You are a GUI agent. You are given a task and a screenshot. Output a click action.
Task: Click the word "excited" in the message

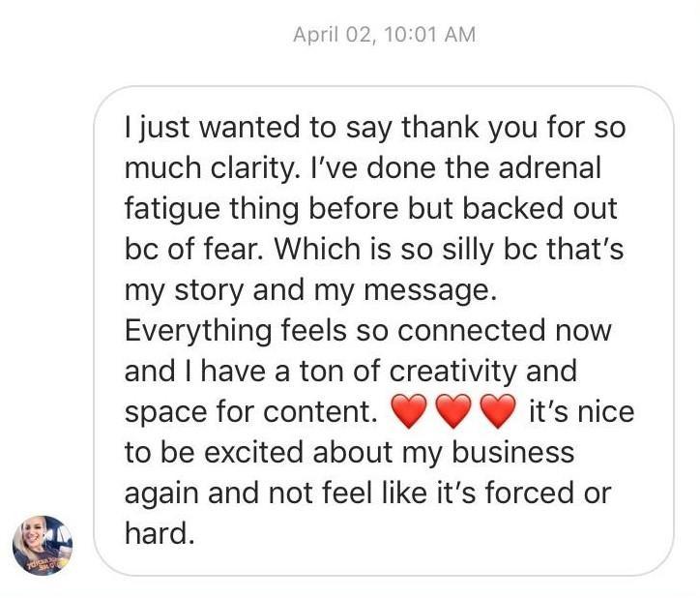(254, 452)
